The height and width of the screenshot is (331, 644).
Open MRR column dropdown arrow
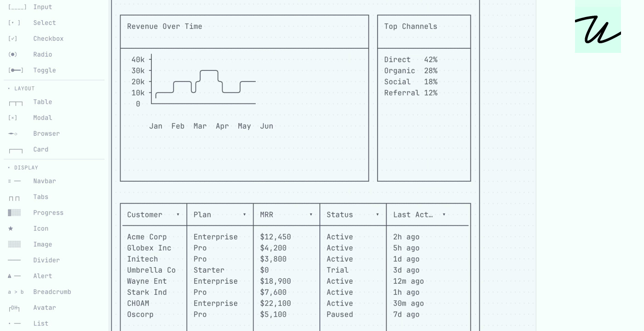coord(311,215)
